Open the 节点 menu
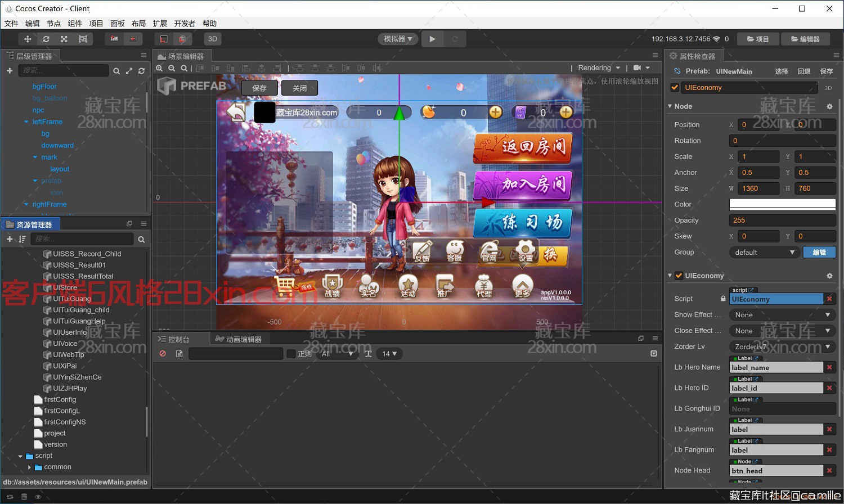 click(x=53, y=24)
